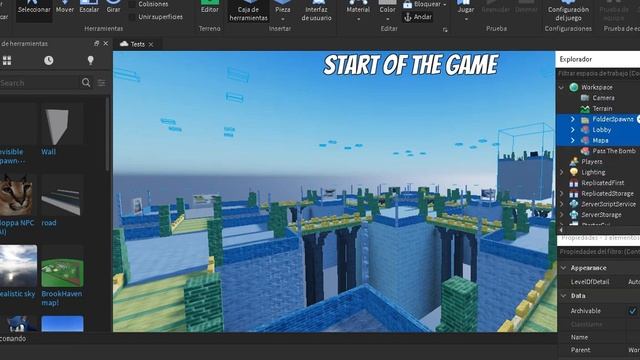Expand the FolderSpawns folder
Viewport: 640px width, 360px height.
pyautogui.click(x=572, y=119)
